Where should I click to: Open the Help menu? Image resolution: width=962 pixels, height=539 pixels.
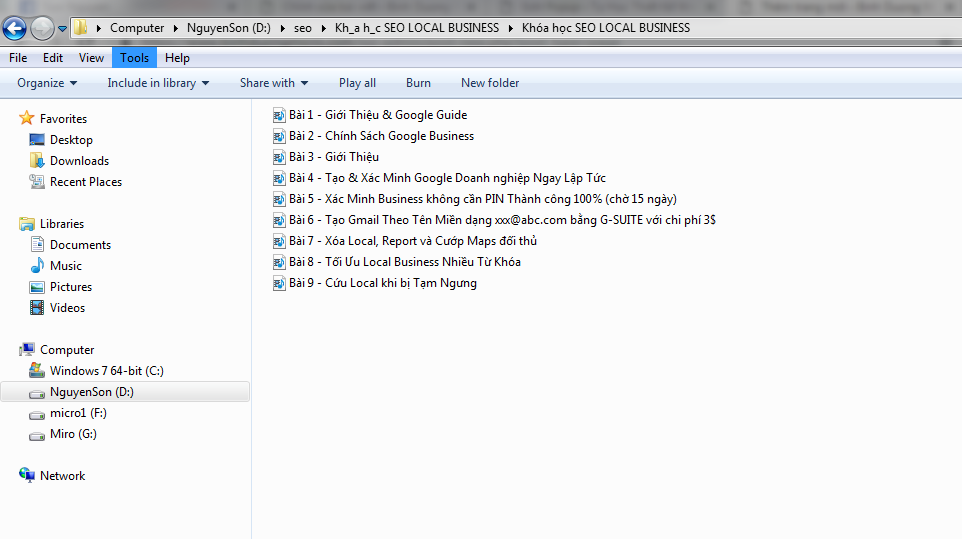177,58
